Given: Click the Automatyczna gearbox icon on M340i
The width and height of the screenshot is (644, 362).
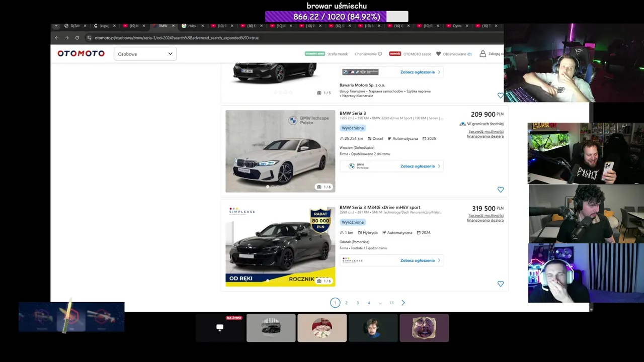Looking at the screenshot, I should [x=384, y=233].
